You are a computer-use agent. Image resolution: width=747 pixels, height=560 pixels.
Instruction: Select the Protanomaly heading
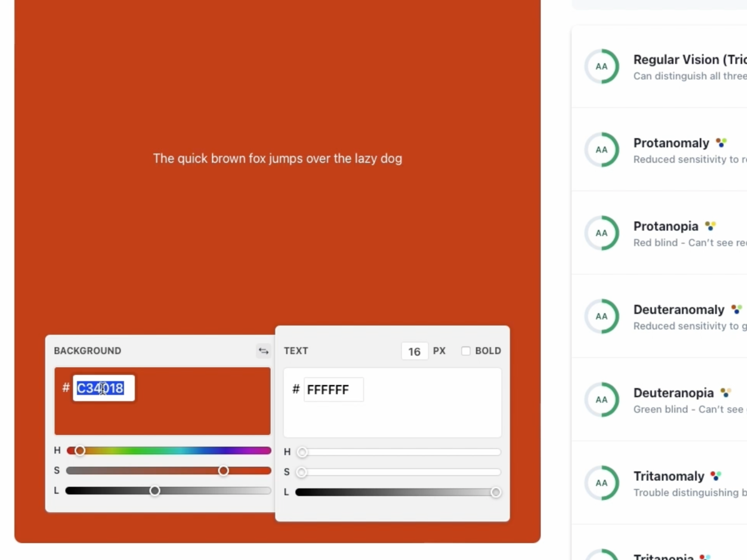pyautogui.click(x=671, y=143)
